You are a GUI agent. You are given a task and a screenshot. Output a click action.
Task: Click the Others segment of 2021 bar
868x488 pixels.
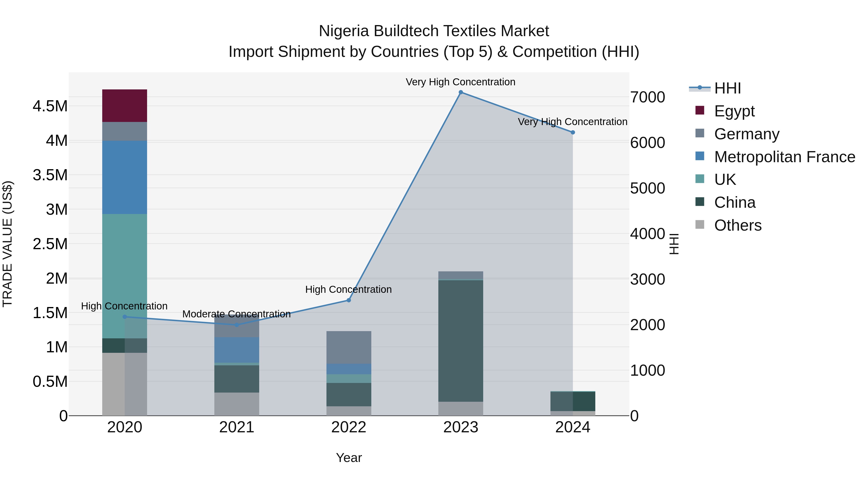click(x=237, y=404)
